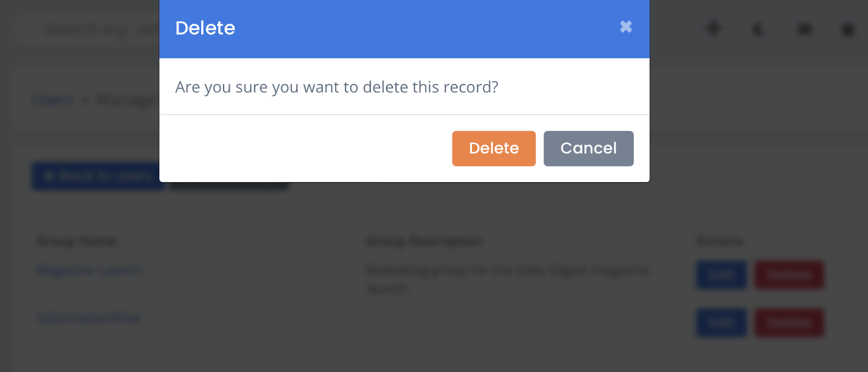Click the blue Back to Users button
868x372 pixels.
click(x=98, y=176)
